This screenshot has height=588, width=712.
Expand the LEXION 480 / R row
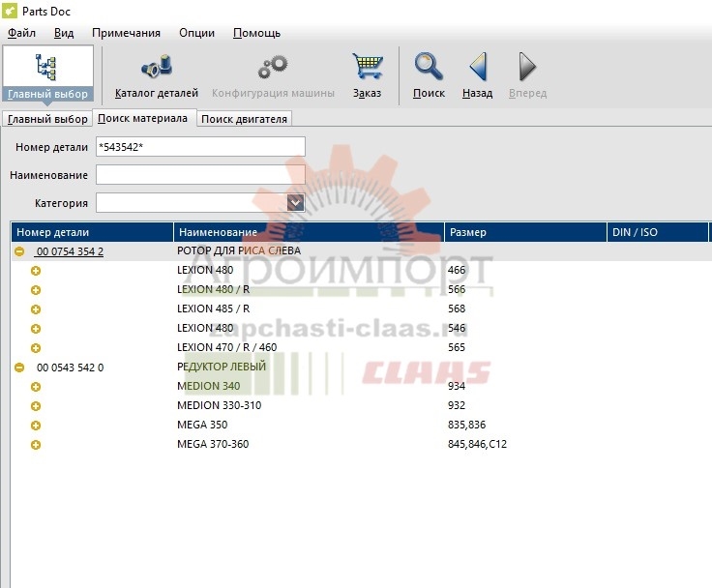(36, 290)
